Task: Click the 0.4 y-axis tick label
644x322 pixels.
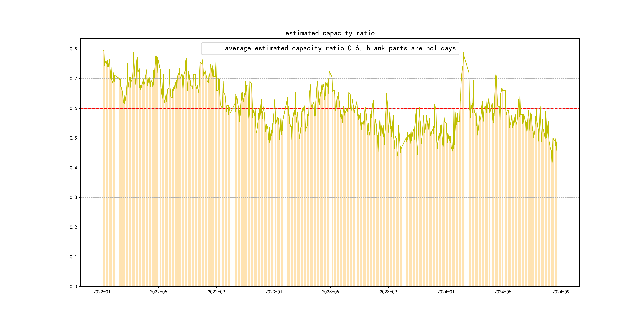Action: 73,168
